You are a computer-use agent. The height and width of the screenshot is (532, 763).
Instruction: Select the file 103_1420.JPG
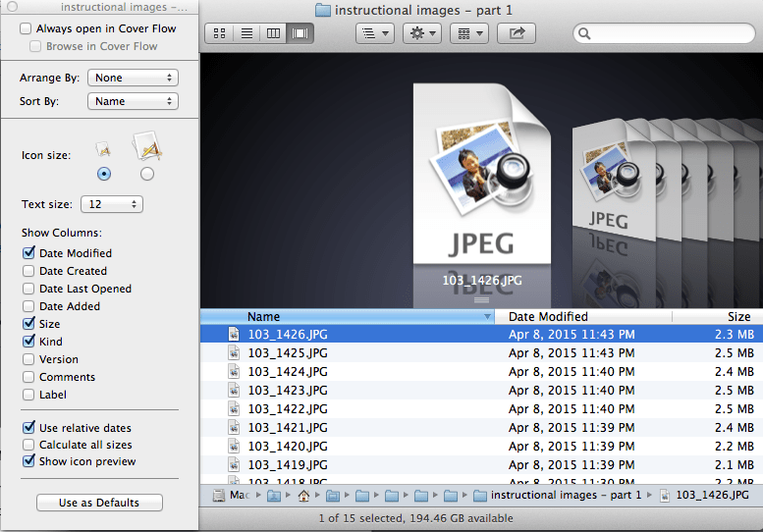pyautogui.click(x=481, y=447)
